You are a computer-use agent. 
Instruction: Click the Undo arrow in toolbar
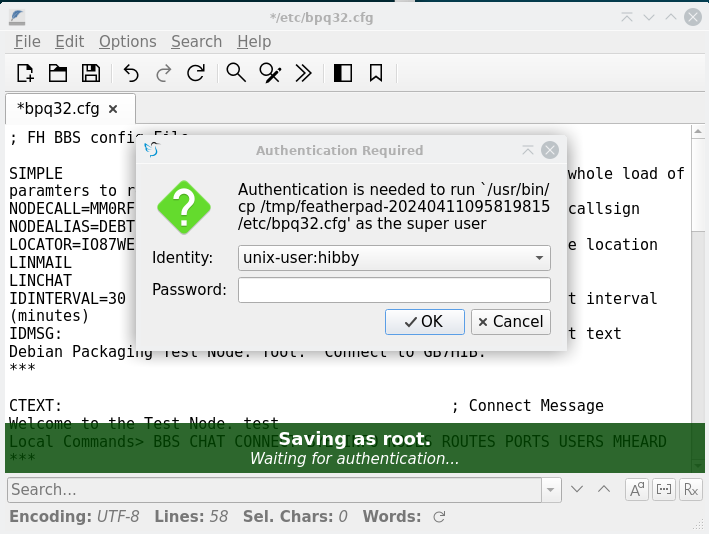(131, 72)
